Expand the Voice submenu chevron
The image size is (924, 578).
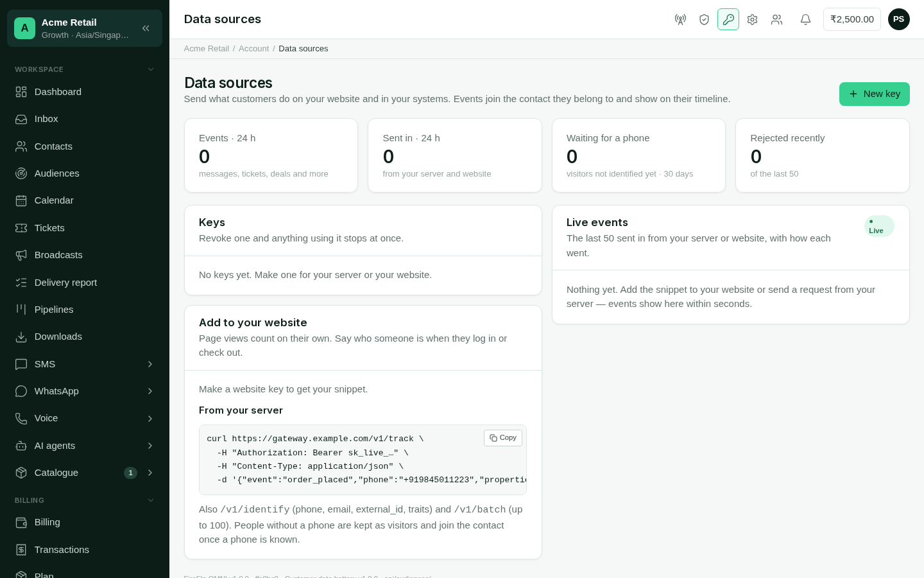(x=150, y=419)
